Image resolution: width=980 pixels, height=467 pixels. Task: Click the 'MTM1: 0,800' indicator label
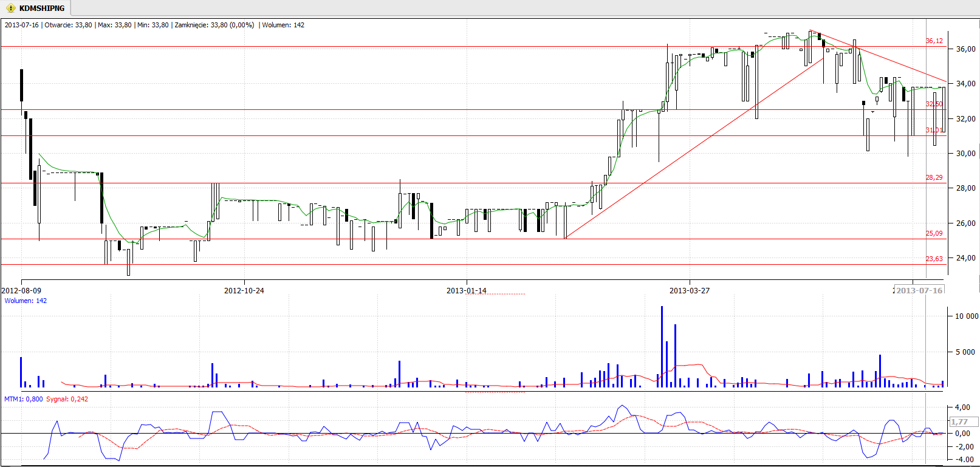pos(24,399)
